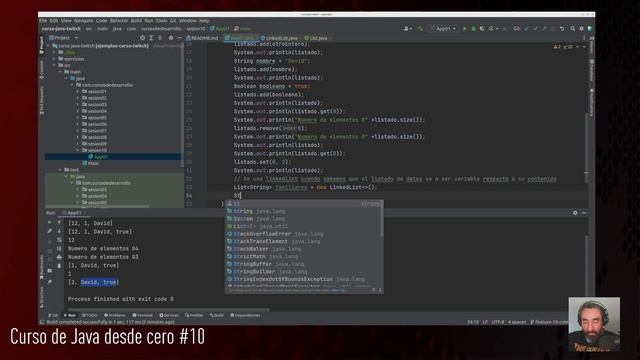Clear console with trash icon

point(59,266)
